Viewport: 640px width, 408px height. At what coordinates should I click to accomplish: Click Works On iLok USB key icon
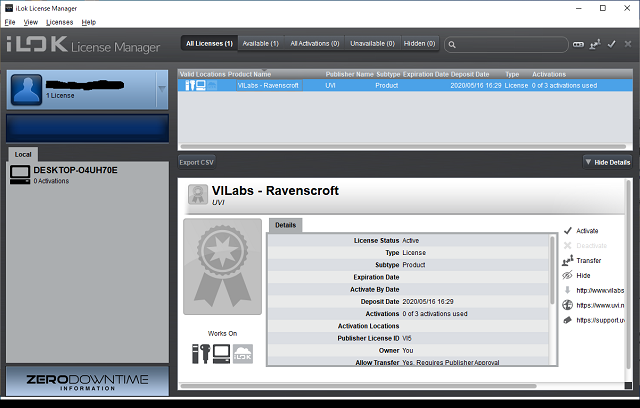[201, 353]
